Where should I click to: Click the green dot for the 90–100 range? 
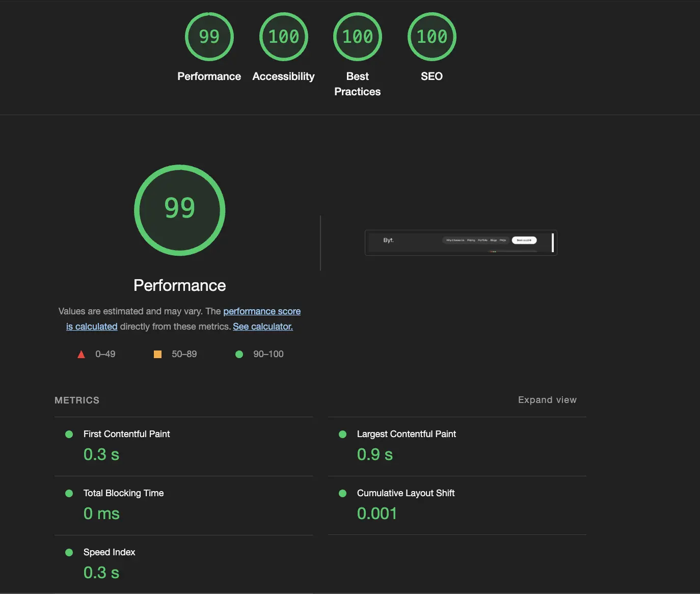point(239,354)
